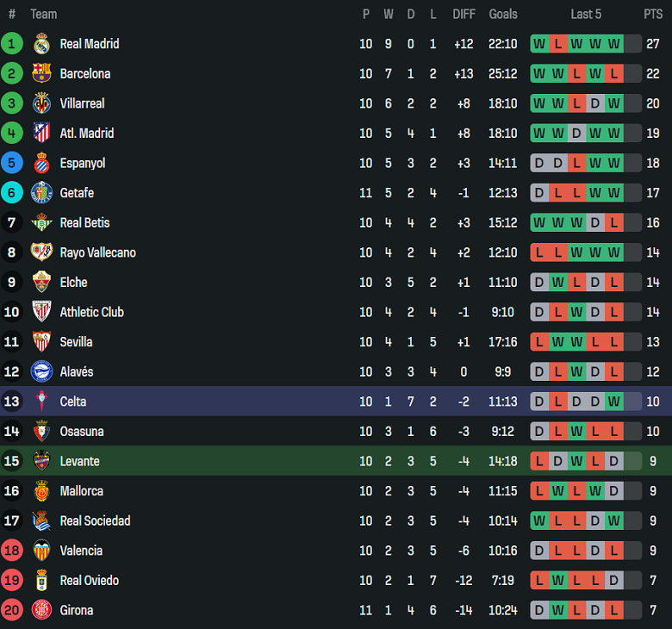Click the Getafe club crest

tap(41, 193)
